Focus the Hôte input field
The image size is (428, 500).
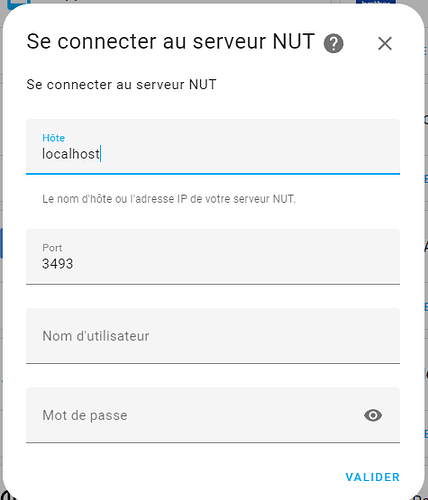[x=213, y=147]
